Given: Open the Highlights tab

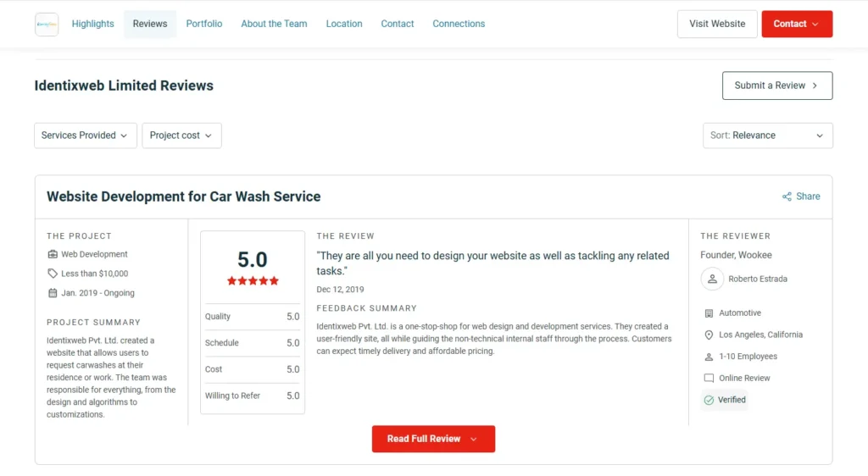Looking at the screenshot, I should tap(92, 24).
